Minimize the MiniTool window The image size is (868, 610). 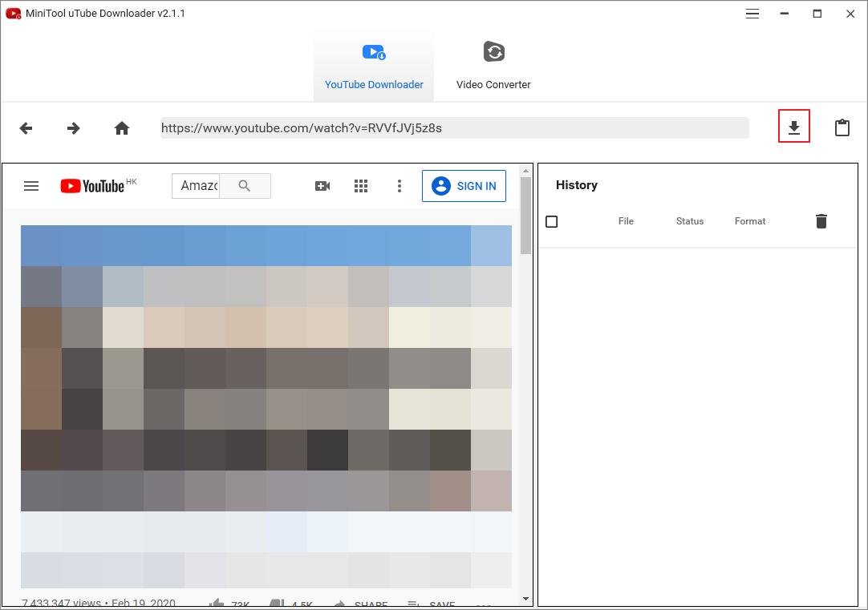click(x=785, y=14)
